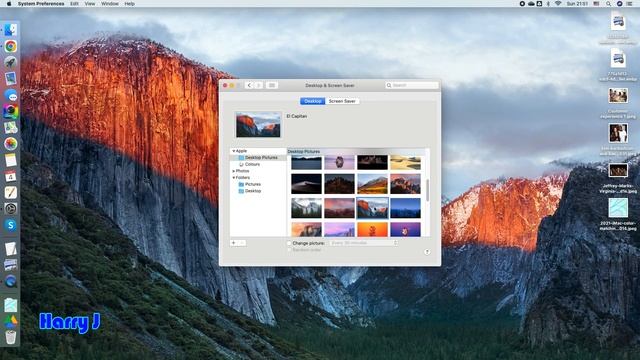Select the Desktop tab
Image resolution: width=640 pixels, height=360 pixels.
click(x=313, y=101)
